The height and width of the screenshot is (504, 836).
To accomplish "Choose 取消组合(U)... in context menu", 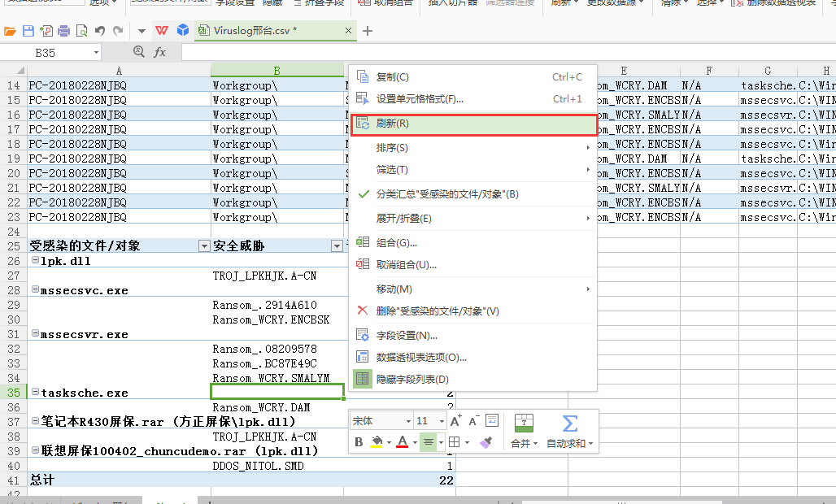I will [x=472, y=265].
